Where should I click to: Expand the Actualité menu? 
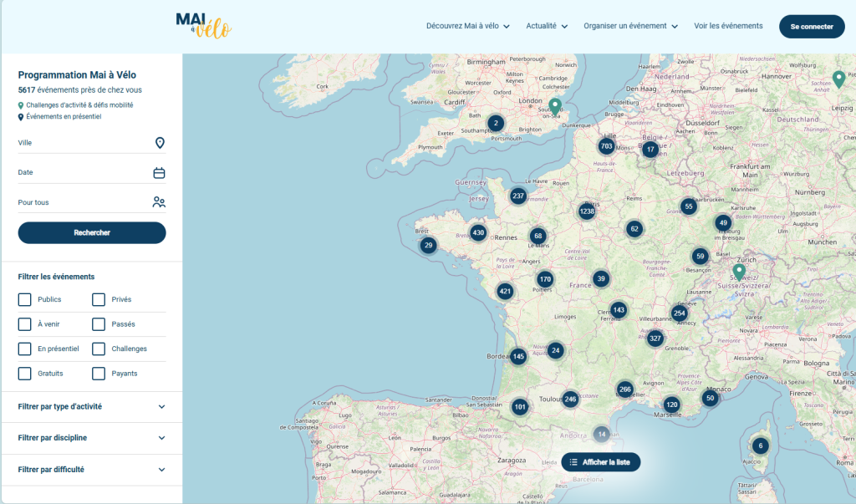point(547,26)
